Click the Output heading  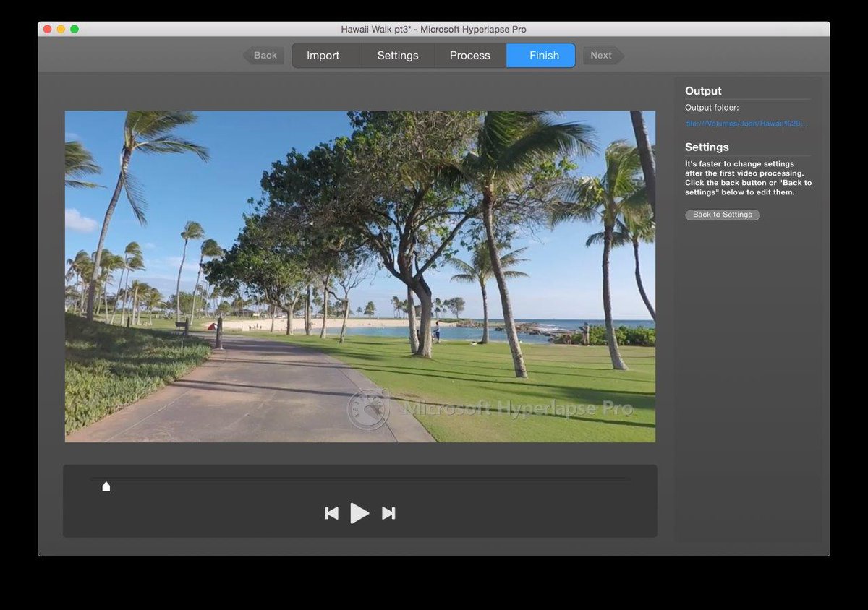(x=703, y=91)
